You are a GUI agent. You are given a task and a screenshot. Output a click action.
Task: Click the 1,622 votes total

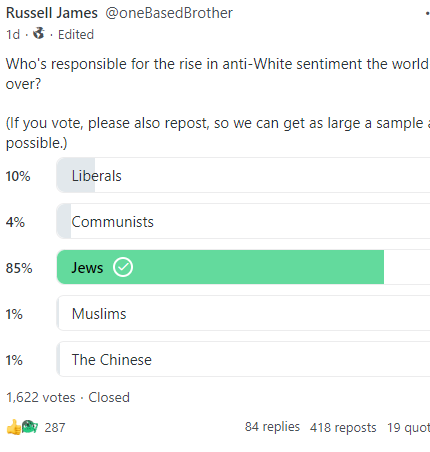pos(41,397)
